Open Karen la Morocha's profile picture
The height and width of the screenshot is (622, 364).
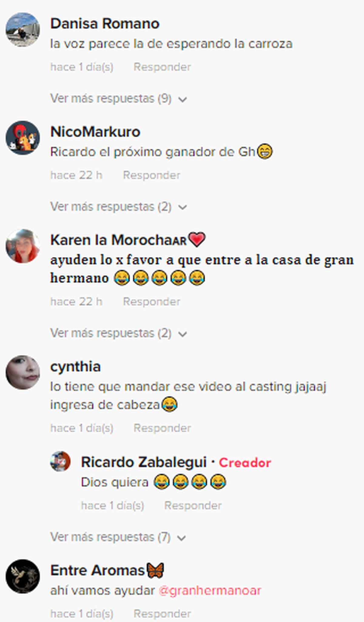click(x=23, y=246)
